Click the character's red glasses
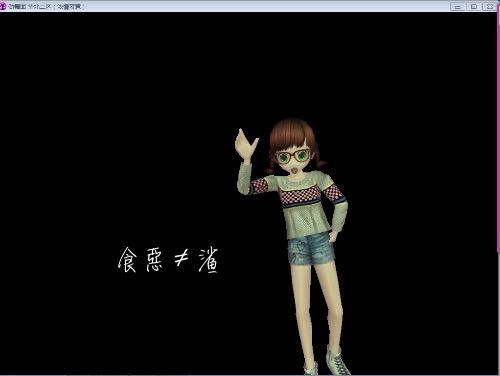The image size is (500, 376). pyautogui.click(x=293, y=156)
